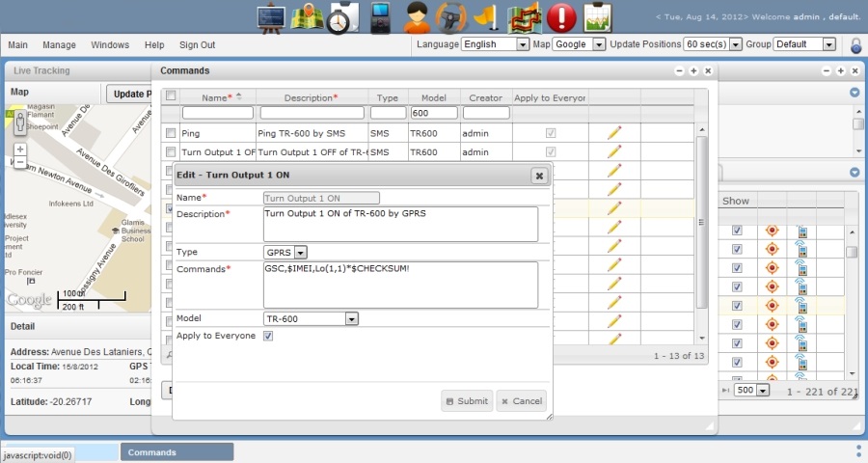Click the red alert exclamation icon
The width and height of the screenshot is (868, 463).
pos(561,17)
